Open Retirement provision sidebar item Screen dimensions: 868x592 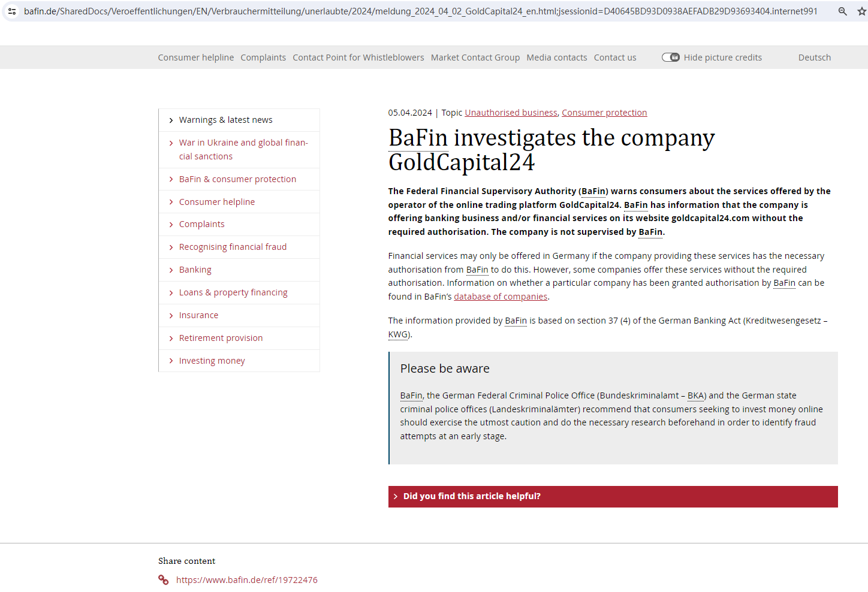coord(221,338)
